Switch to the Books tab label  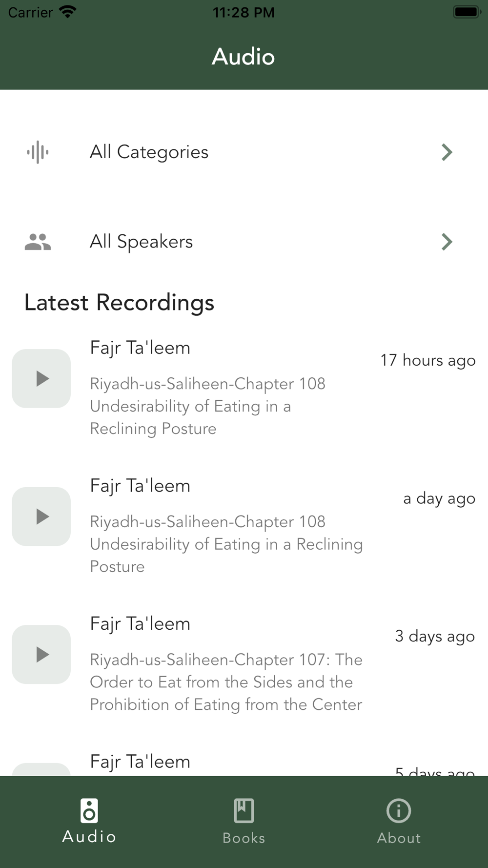click(244, 838)
